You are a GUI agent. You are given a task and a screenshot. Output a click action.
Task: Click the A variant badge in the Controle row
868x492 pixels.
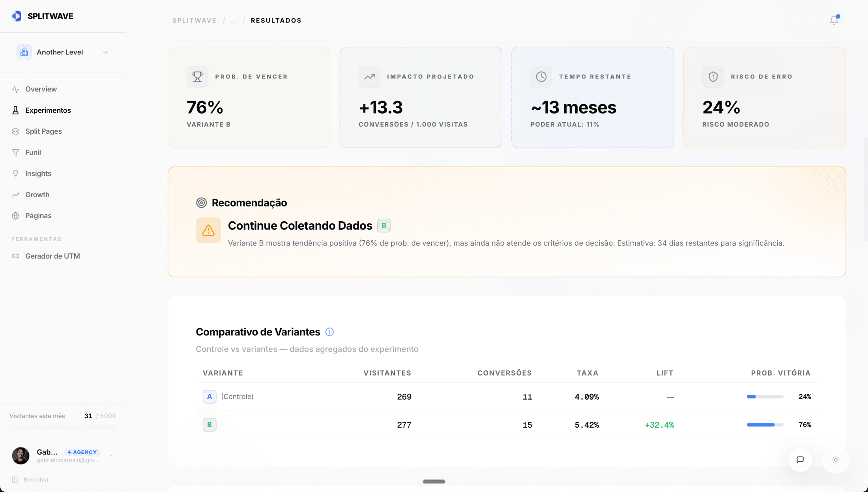click(x=210, y=397)
